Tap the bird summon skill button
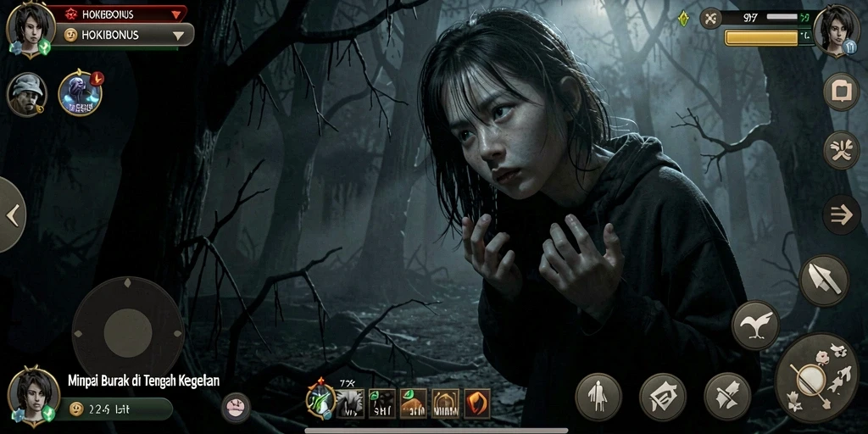This screenshot has width=868, height=434. 755,325
